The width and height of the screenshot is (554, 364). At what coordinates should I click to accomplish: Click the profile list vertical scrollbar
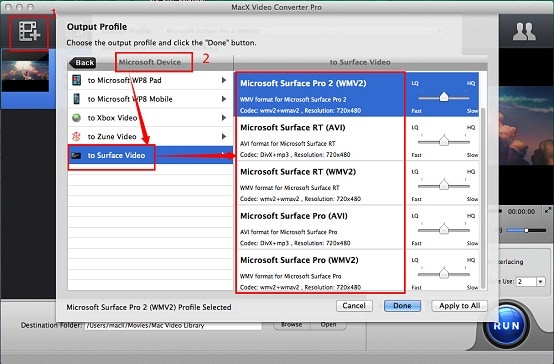point(483,198)
